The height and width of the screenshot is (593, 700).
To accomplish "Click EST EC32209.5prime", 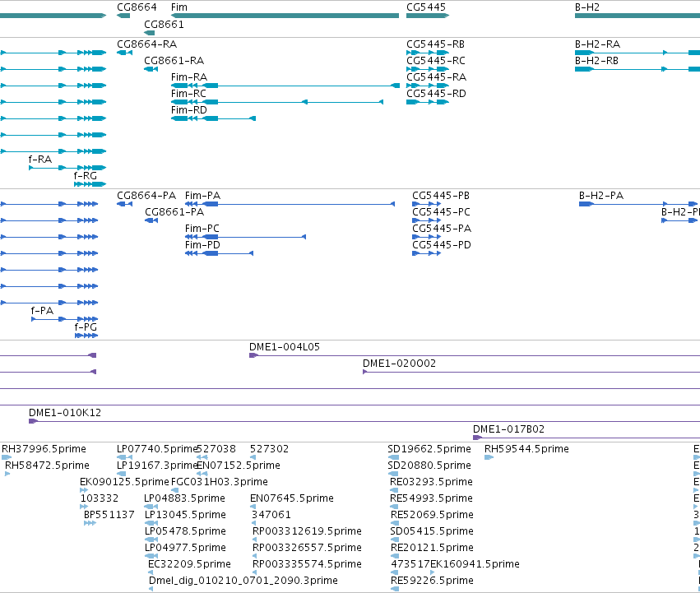I will (189, 564).
